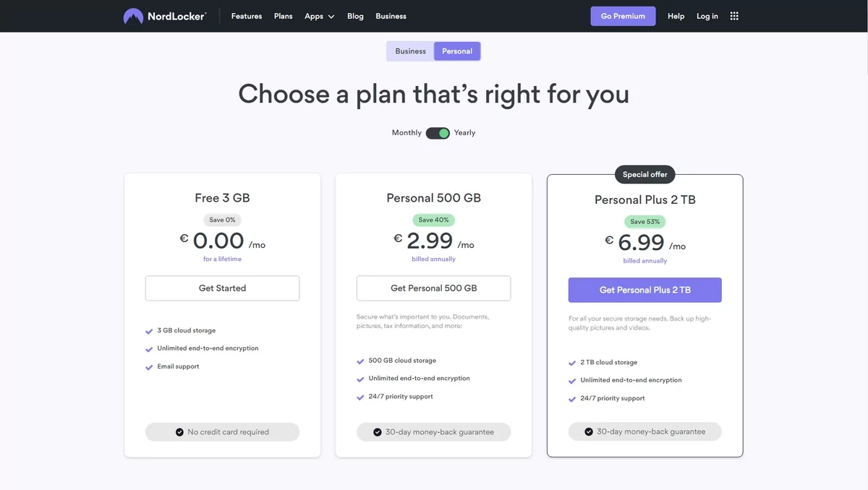
Task: Click the Apps chevron arrow
Action: coord(331,17)
